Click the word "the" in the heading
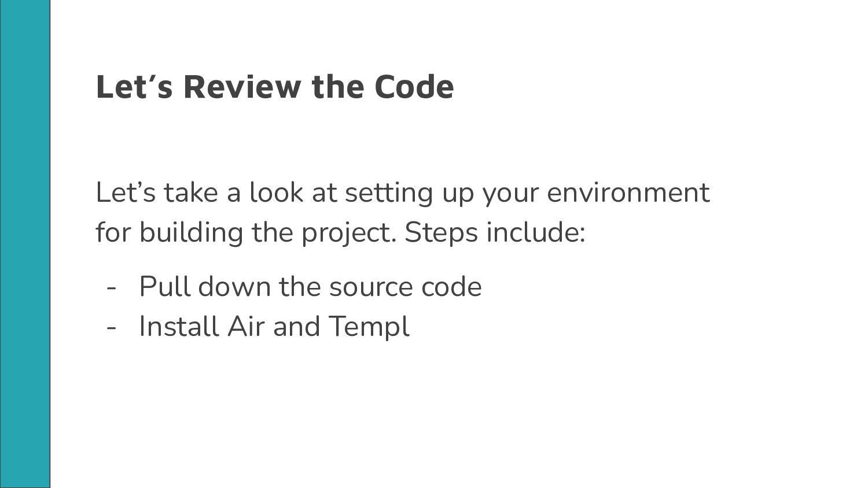868x488 pixels. click(x=338, y=87)
